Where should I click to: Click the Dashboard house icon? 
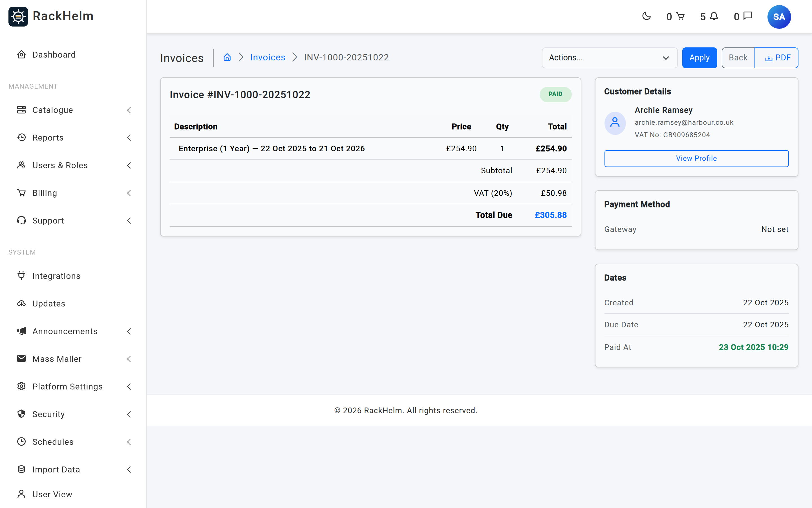[21, 54]
